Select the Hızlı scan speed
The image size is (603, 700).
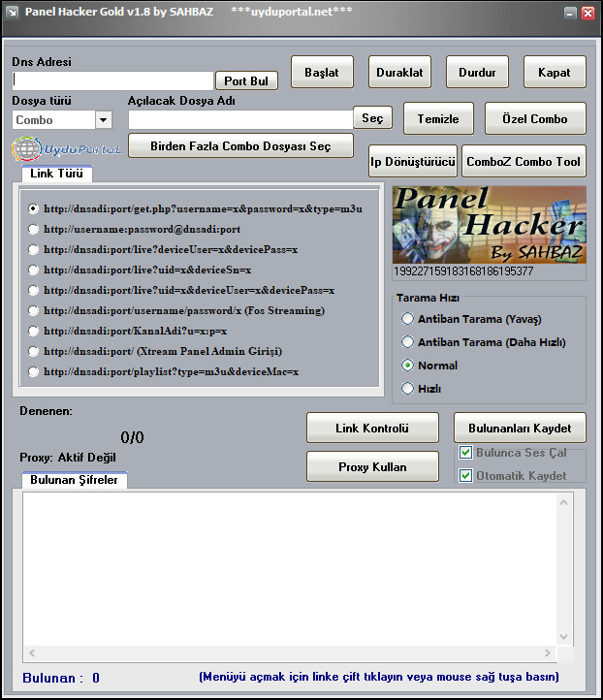(x=408, y=389)
